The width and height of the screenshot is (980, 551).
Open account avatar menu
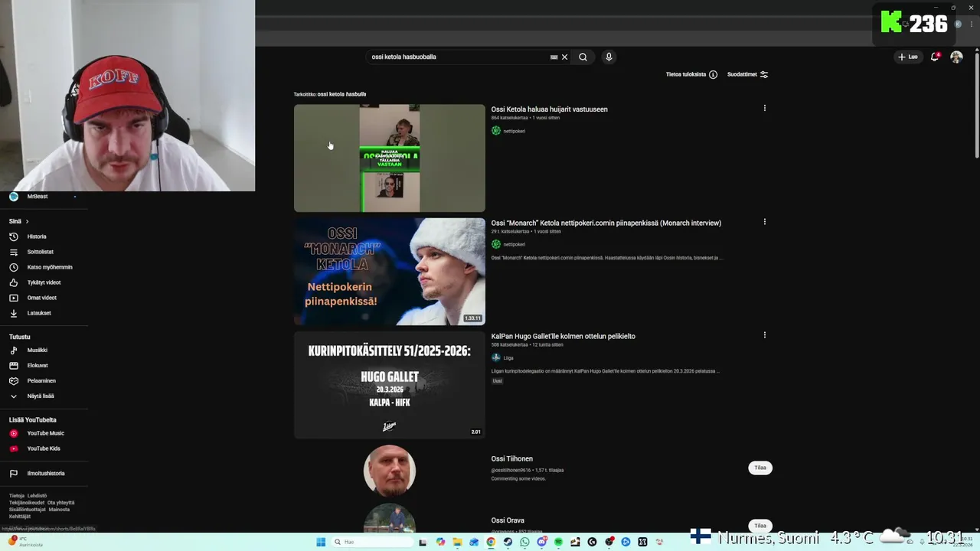956,57
